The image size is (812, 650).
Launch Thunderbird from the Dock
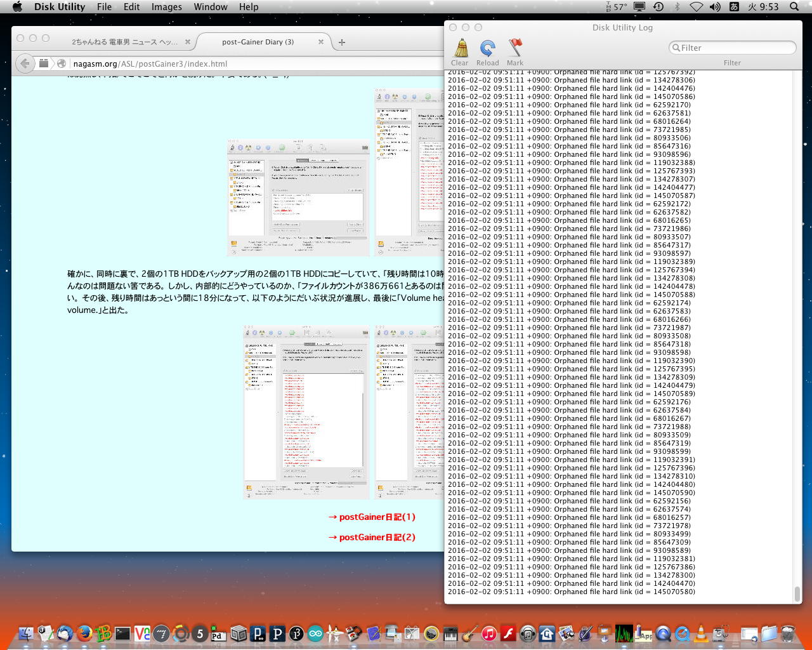[x=65, y=633]
